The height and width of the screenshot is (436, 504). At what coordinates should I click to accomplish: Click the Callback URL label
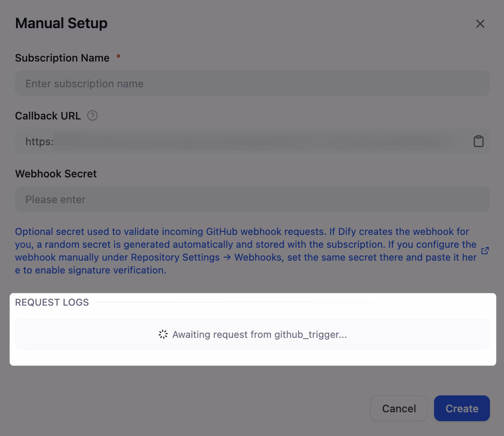tap(48, 116)
